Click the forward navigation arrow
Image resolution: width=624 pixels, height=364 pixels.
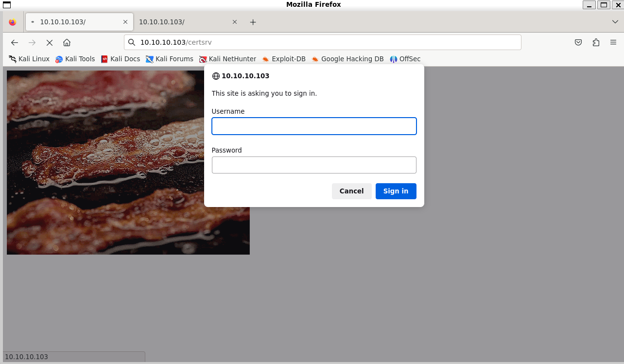(32, 42)
